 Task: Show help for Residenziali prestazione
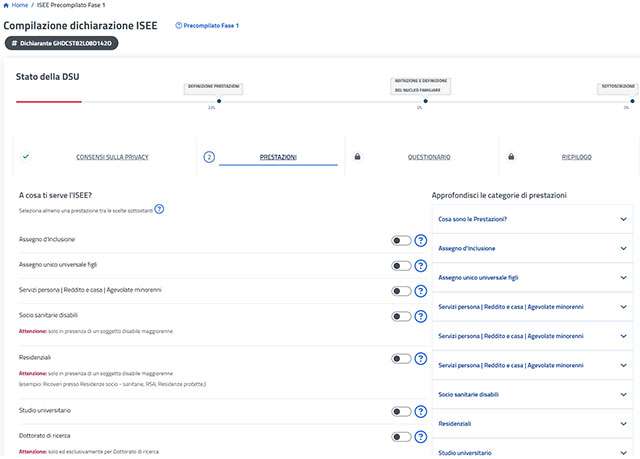point(421,358)
